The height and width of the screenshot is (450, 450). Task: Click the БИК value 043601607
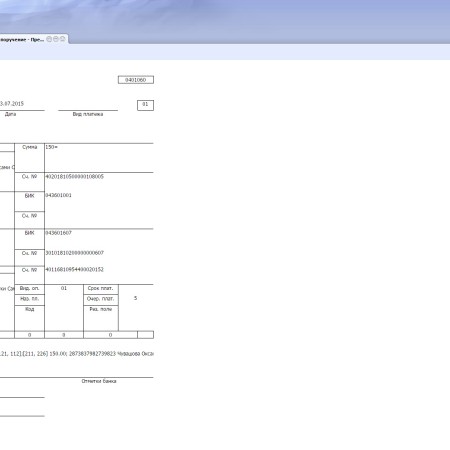(58, 233)
